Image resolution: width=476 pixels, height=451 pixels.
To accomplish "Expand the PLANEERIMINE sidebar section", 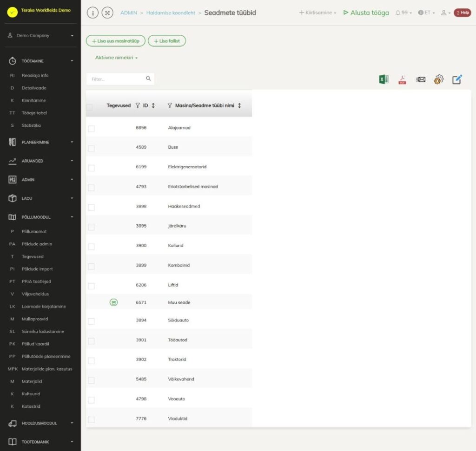I will tap(40, 142).
